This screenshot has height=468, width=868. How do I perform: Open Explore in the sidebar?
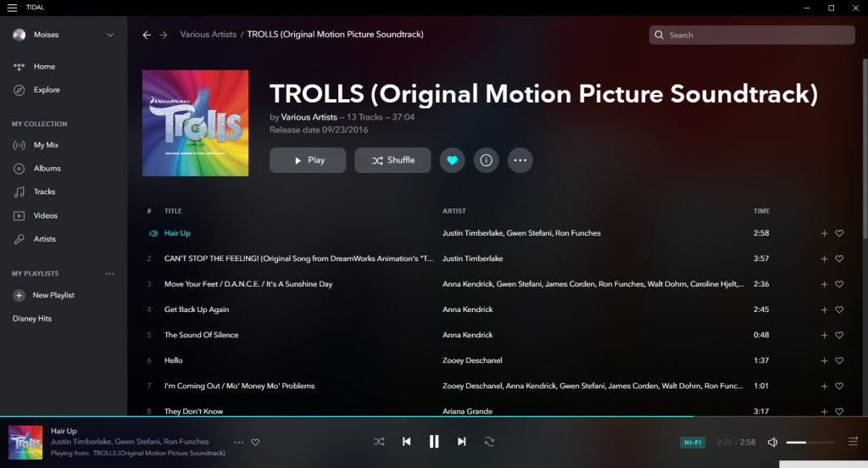click(47, 90)
